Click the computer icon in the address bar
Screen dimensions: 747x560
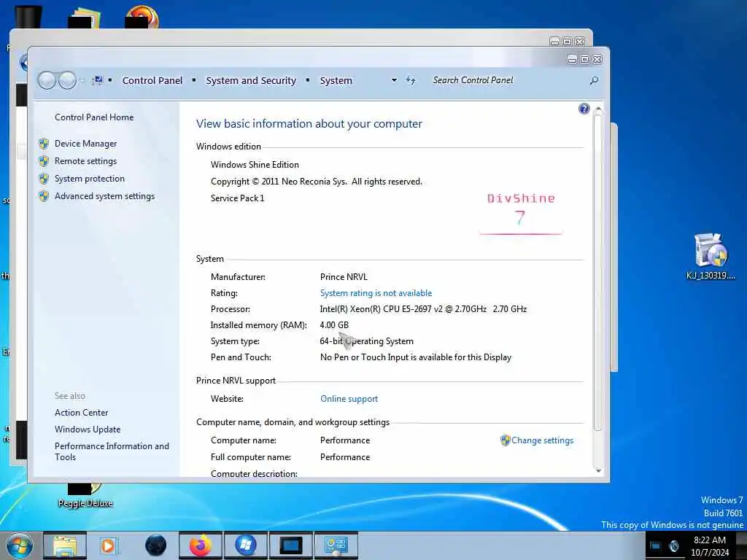click(98, 80)
